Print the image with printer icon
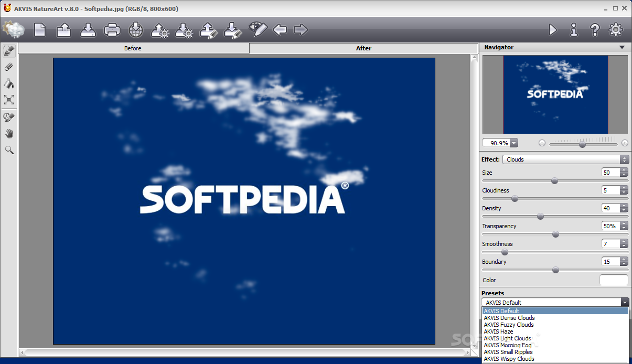The image size is (632, 364). [x=112, y=29]
